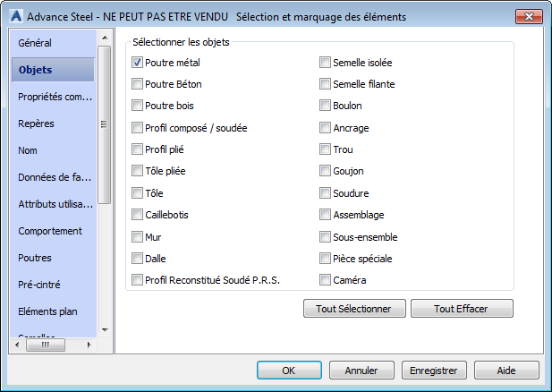Check the Boulon option
Viewport: 552px width, 392px height.
(327, 106)
